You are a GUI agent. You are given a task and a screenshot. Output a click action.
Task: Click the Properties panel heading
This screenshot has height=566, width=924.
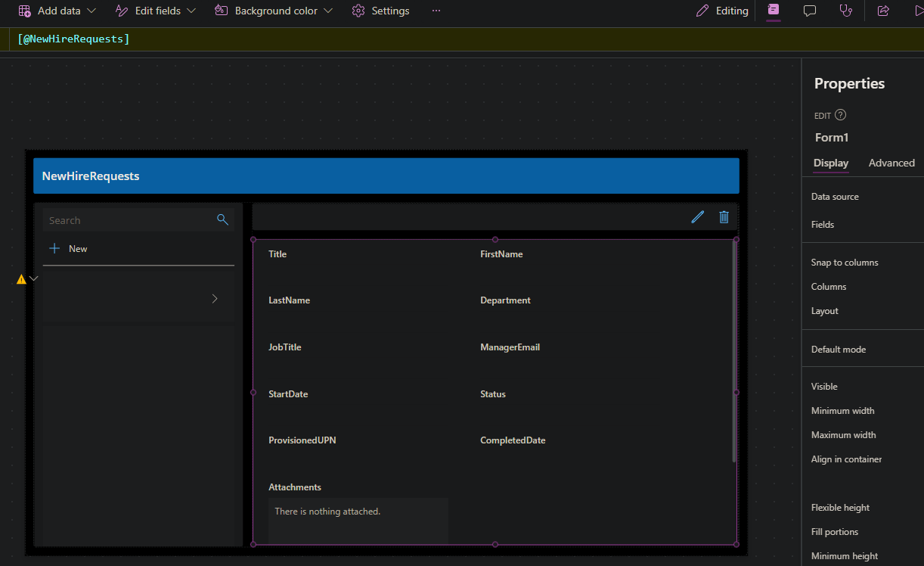[x=849, y=84]
